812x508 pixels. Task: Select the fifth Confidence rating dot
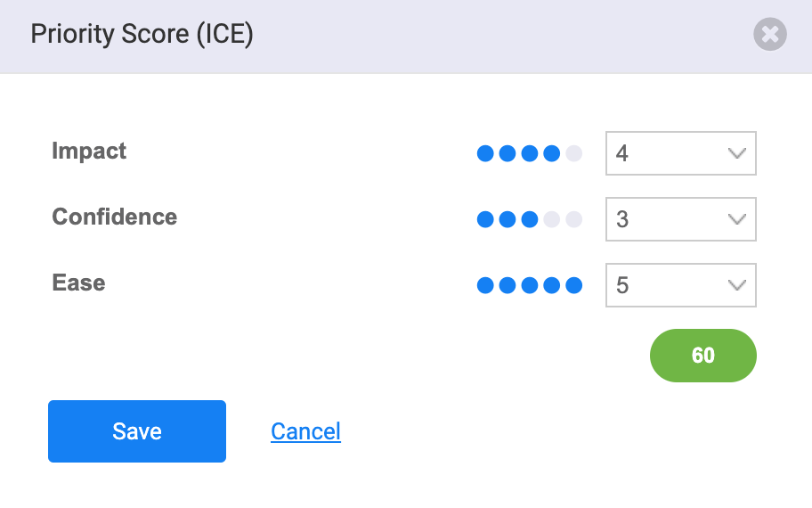(573, 219)
